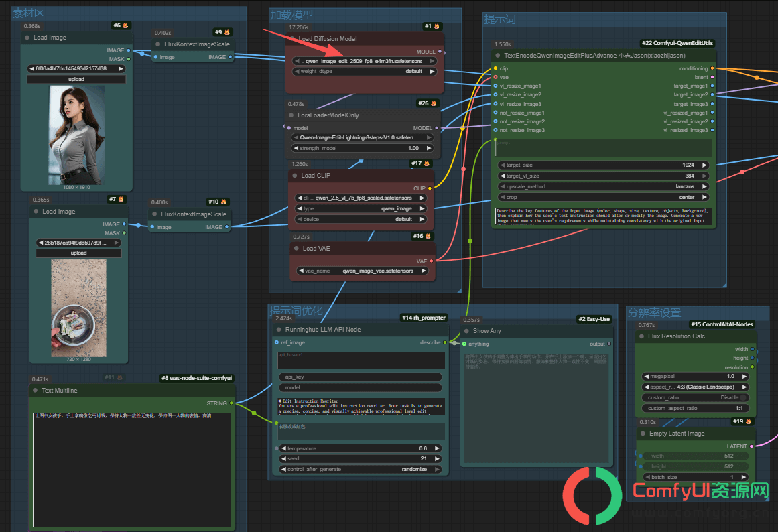Collapse the Show Any node
This screenshot has height=532, width=778.
point(466,331)
